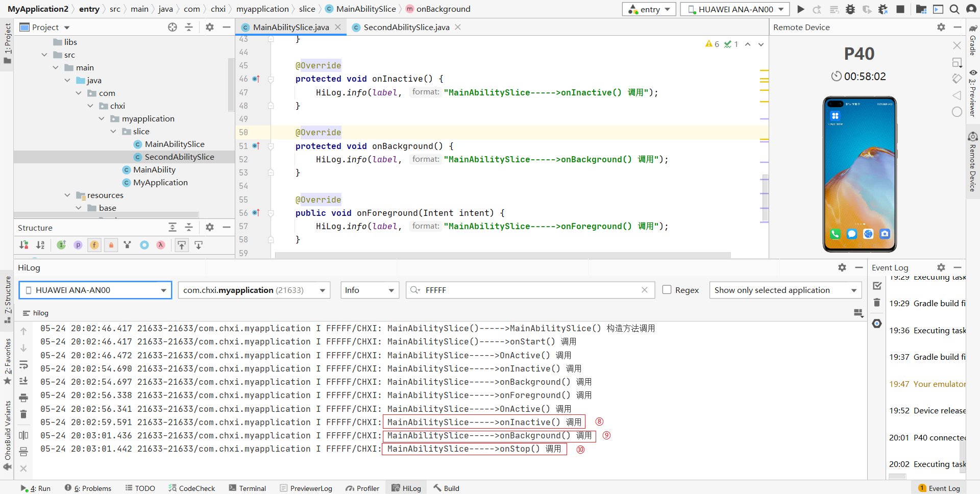980x494 pixels.
Task: Click the Debug bug icon in the toolbar
Action: (850, 9)
